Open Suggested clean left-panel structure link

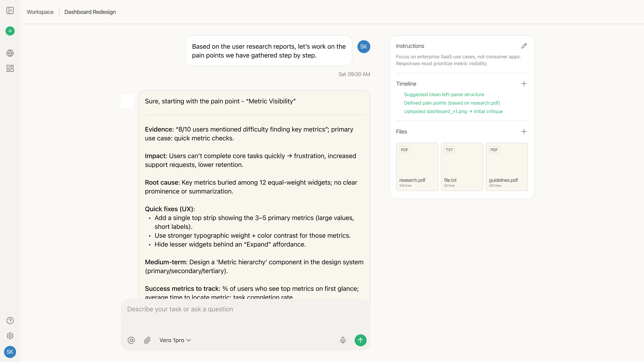[x=444, y=95]
